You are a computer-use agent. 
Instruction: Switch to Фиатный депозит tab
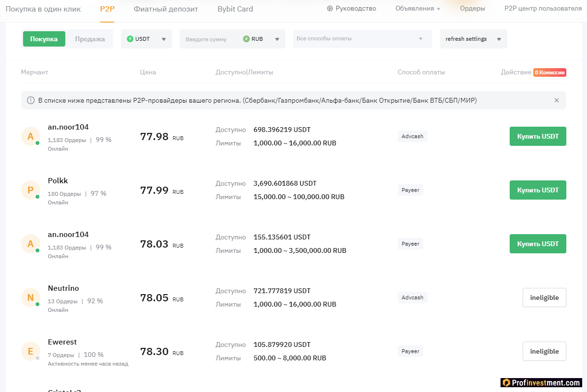[x=166, y=9]
